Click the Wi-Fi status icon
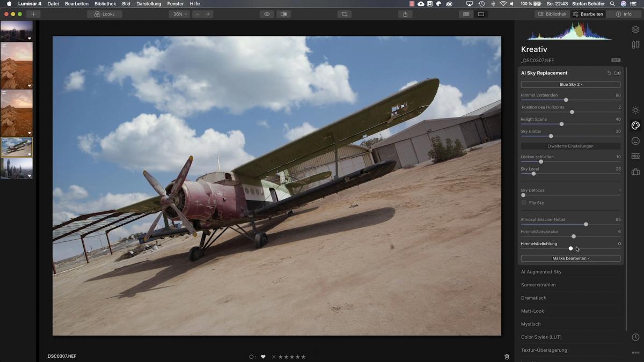The image size is (644, 362). pyautogui.click(x=503, y=4)
